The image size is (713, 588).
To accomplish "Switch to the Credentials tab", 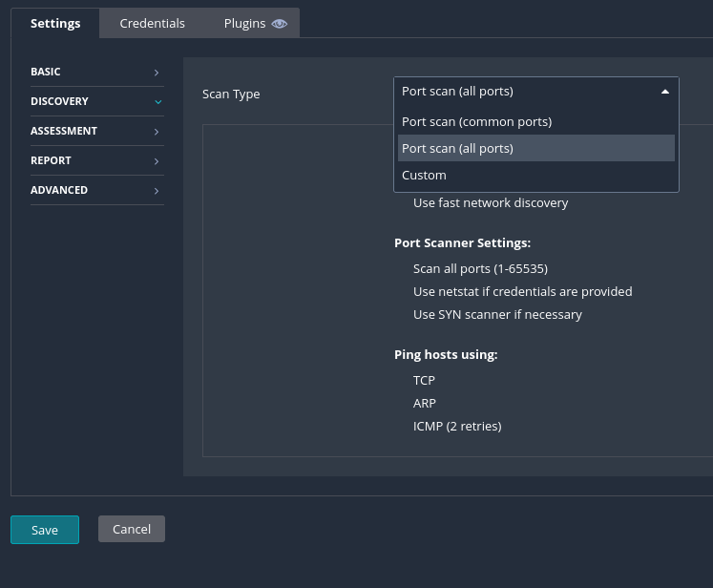I will [x=152, y=23].
